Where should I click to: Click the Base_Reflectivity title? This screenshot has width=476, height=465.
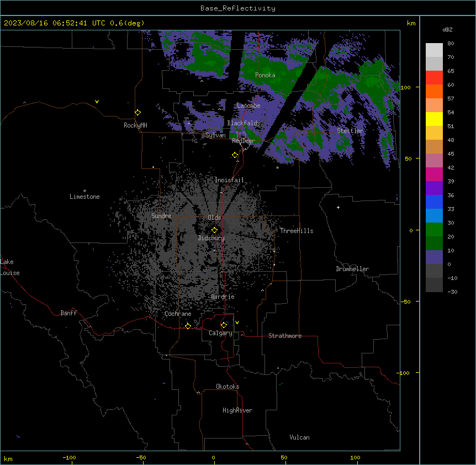coord(238,8)
